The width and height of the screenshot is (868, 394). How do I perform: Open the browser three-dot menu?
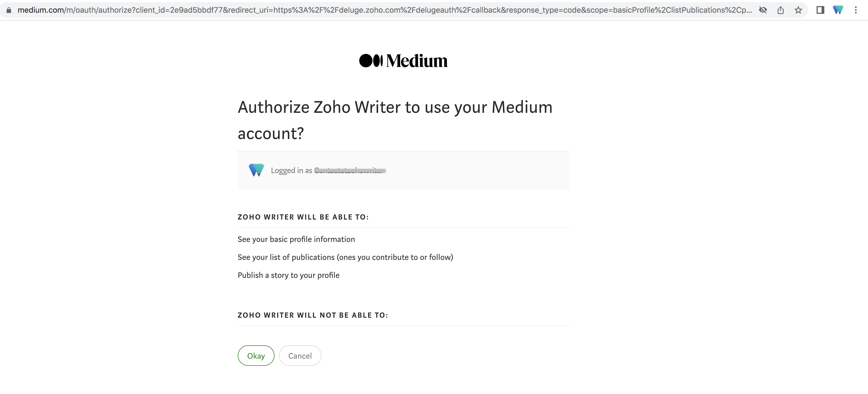click(x=856, y=10)
